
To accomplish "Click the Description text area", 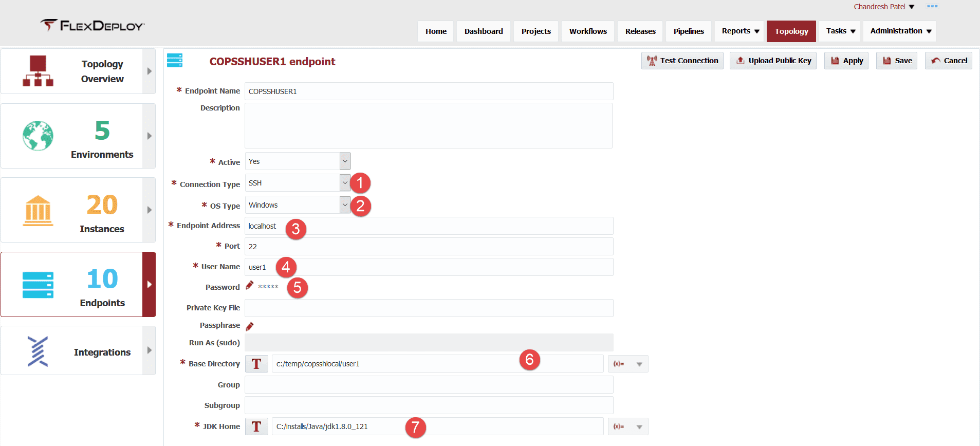I will 429,126.
